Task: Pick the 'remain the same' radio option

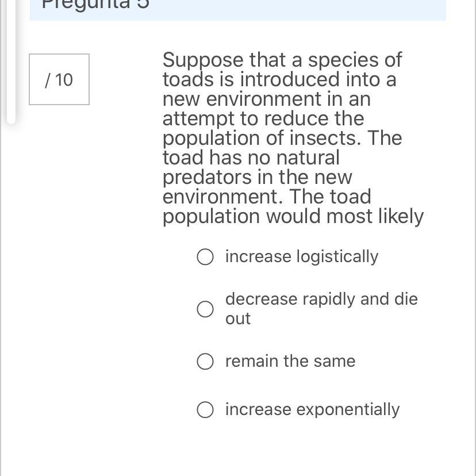Action: click(x=205, y=361)
